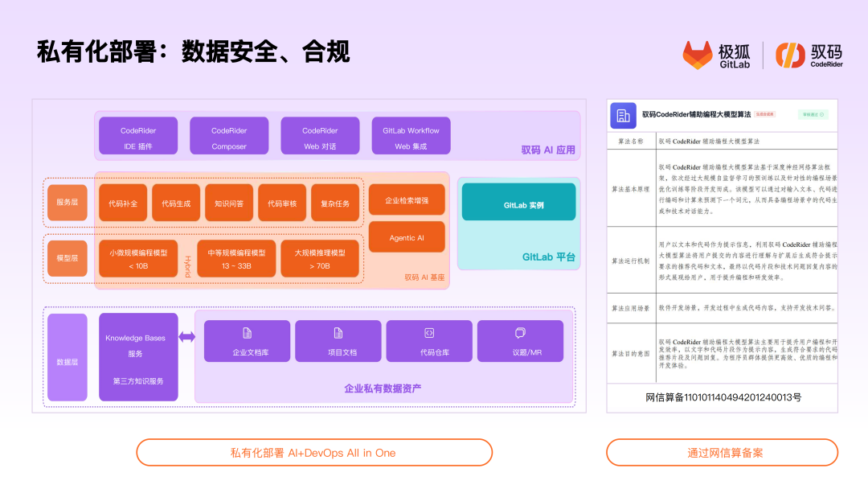Select the CodeRider Web 对话 box
868x489 pixels.
click(x=320, y=136)
